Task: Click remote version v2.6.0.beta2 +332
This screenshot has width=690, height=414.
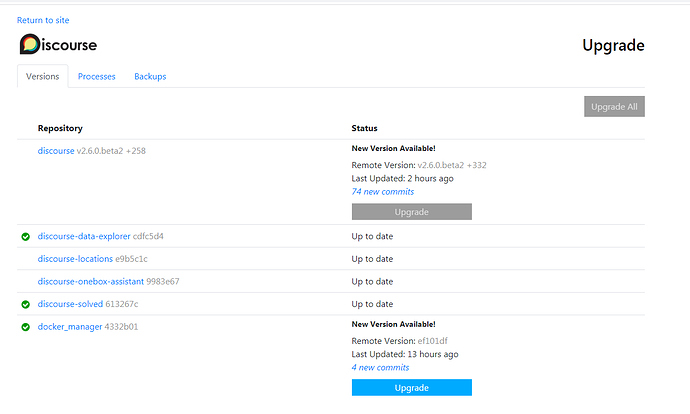Action: (x=452, y=165)
